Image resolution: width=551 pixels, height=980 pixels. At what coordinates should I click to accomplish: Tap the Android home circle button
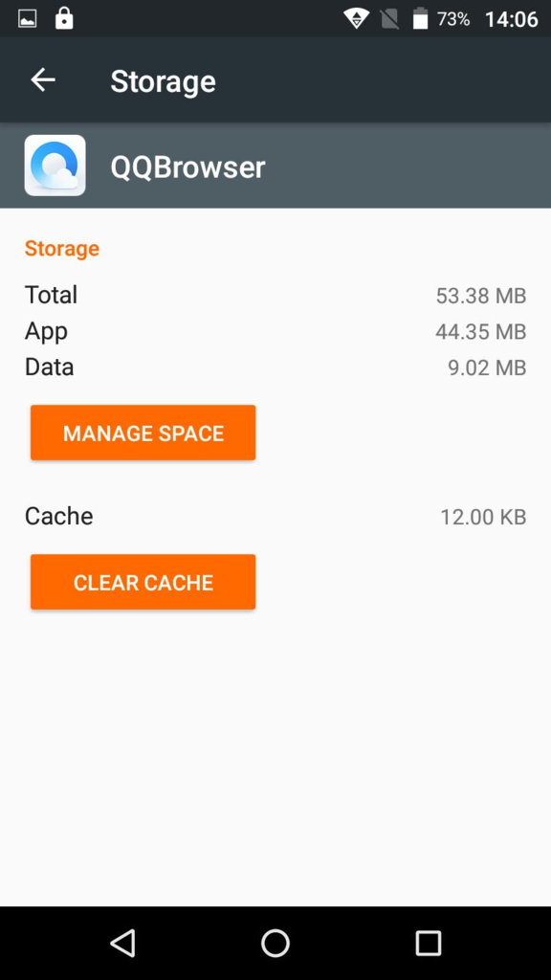pos(275,943)
